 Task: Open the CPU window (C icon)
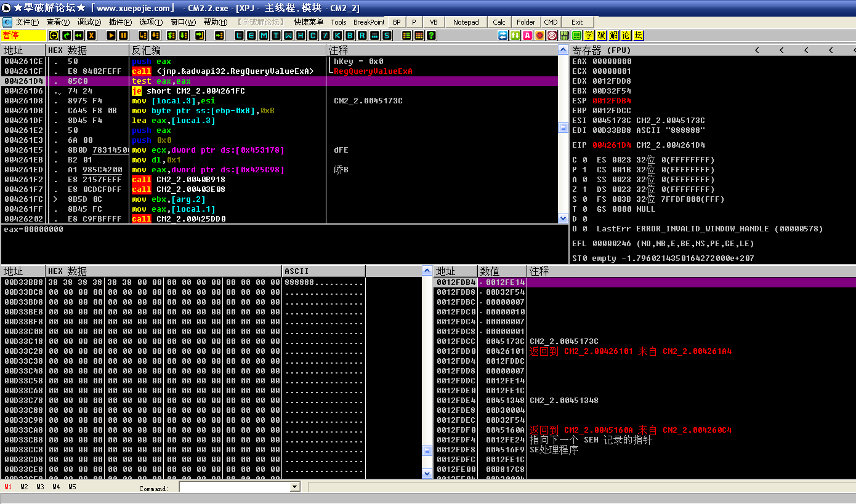pyautogui.click(x=313, y=36)
